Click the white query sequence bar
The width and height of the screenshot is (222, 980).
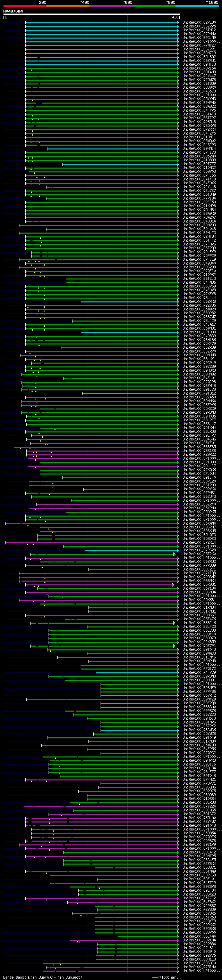coord(91,15)
